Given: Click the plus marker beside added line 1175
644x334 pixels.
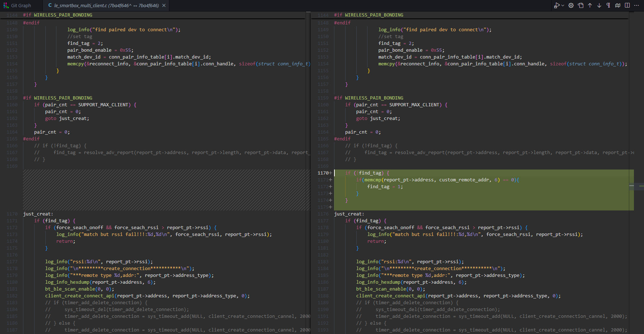Looking at the screenshot, I should [330, 207].
